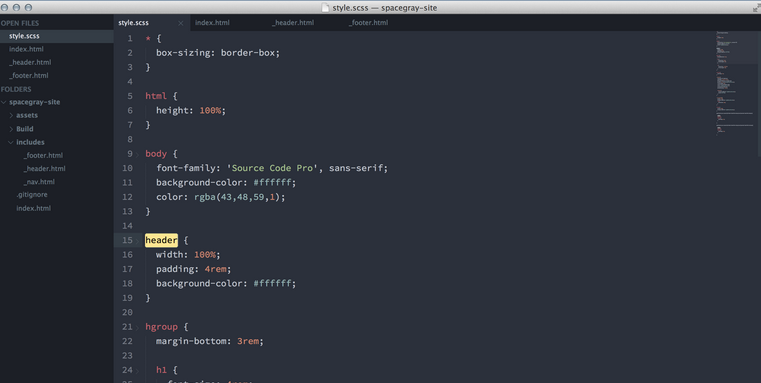Open index.html in the spacegray-site folder
Image resolution: width=761 pixels, height=383 pixels.
point(33,208)
